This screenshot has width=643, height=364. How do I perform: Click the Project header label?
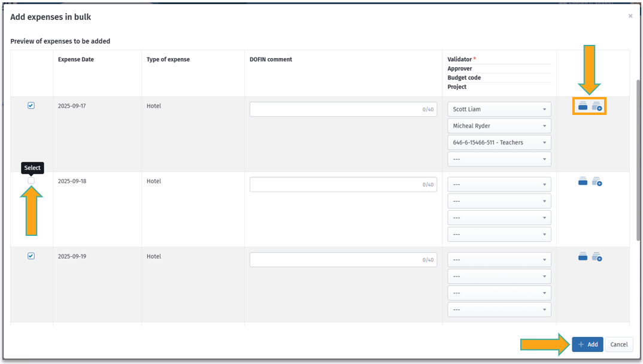point(457,87)
